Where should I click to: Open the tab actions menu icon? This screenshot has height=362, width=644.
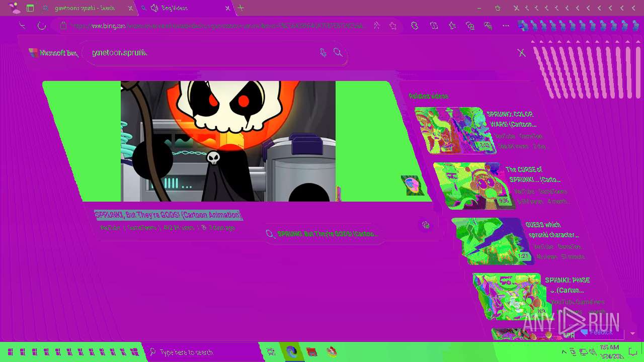pos(30,8)
